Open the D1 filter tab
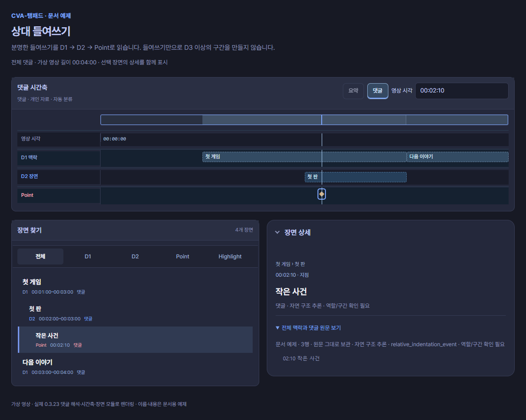 click(x=87, y=257)
